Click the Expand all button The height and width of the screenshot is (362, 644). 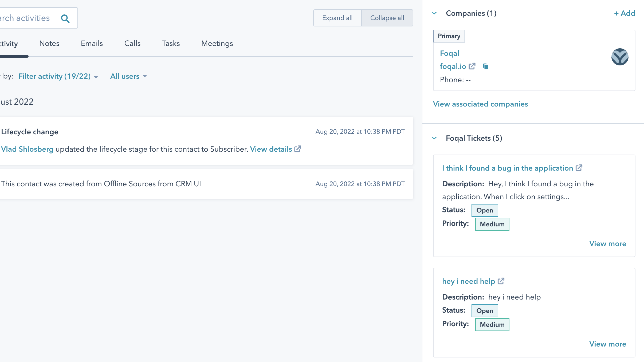(337, 18)
